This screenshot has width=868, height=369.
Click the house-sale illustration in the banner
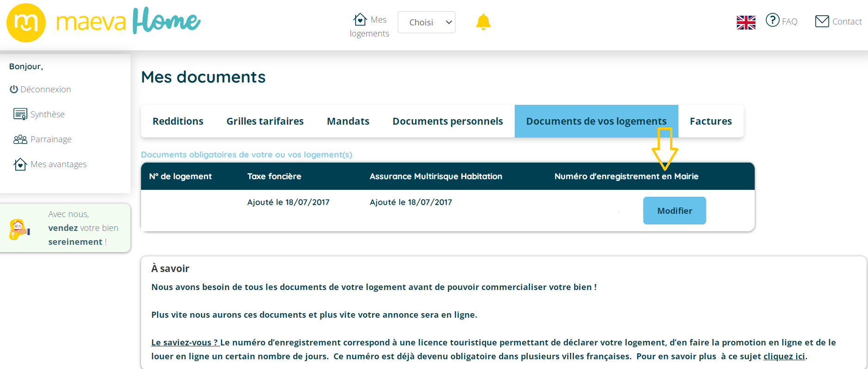point(19,229)
